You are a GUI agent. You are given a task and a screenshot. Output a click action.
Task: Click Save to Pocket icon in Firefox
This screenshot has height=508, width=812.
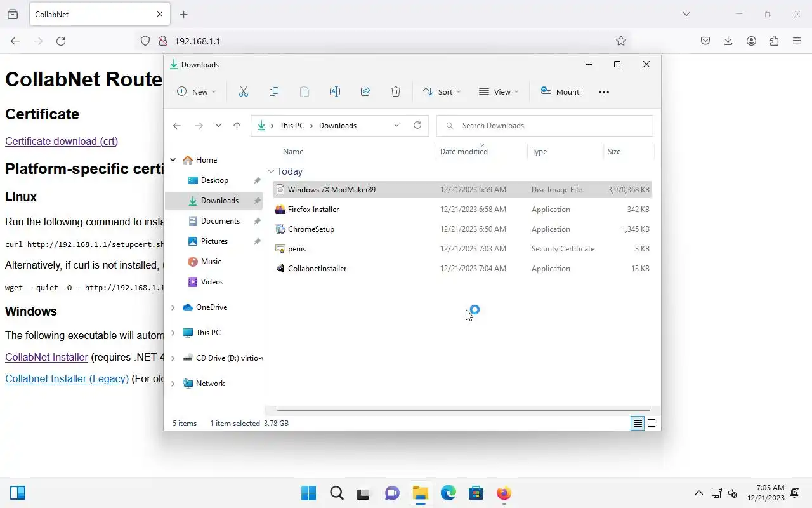coord(705,41)
